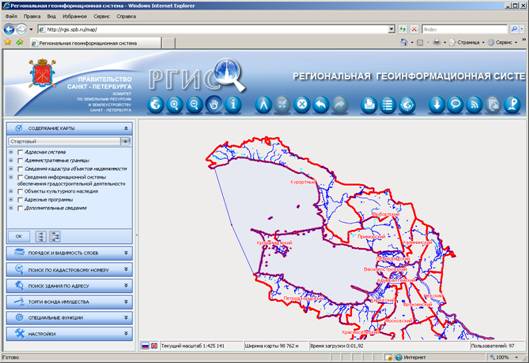
Task: Click the greyed next view arrow
Action: [x=340, y=104]
